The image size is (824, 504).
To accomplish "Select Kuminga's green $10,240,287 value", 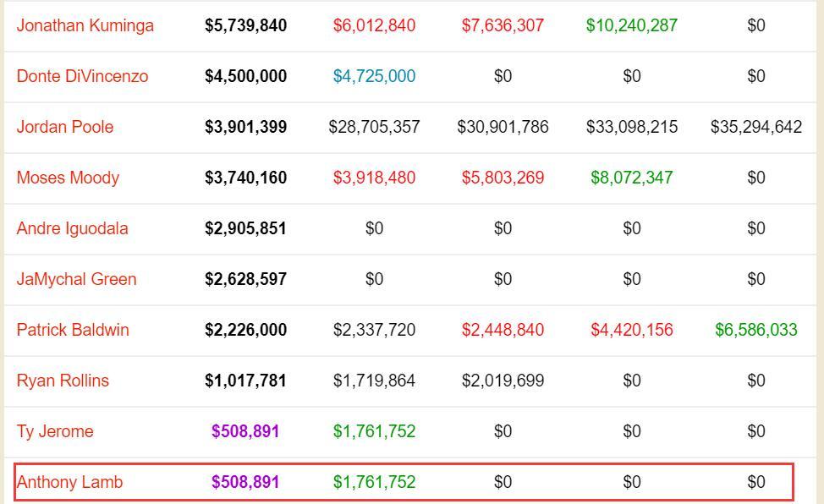I will (x=632, y=25).
